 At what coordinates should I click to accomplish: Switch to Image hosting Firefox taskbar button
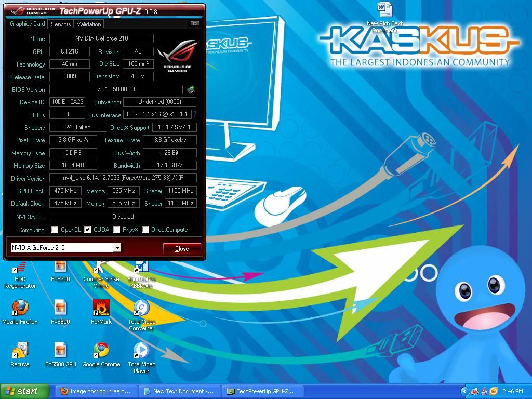(x=96, y=392)
